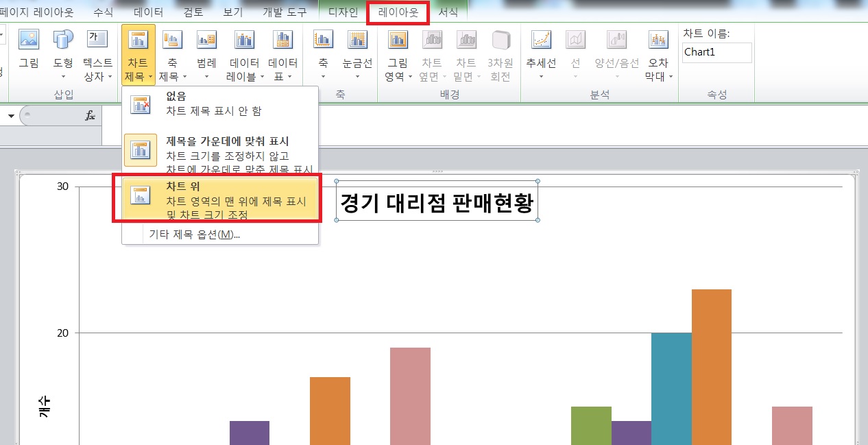The width and height of the screenshot is (868, 445).
Task: Open the 도형 (Shapes) gallery
Action: [63, 53]
